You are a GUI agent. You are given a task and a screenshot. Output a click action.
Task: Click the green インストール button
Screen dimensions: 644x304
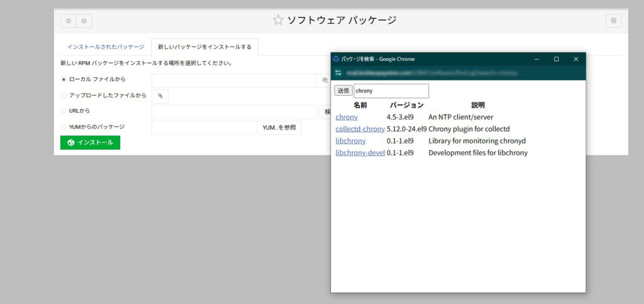[x=90, y=143]
